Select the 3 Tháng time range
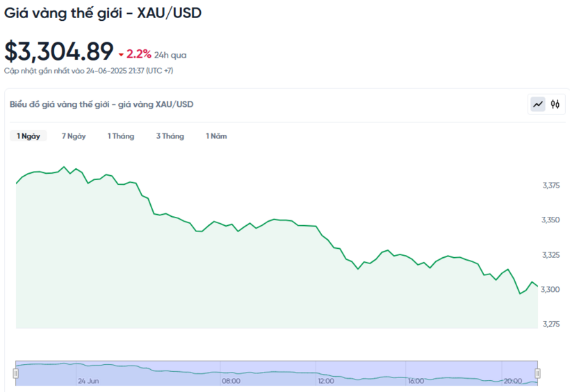This screenshot has height=392, width=570. (x=170, y=136)
